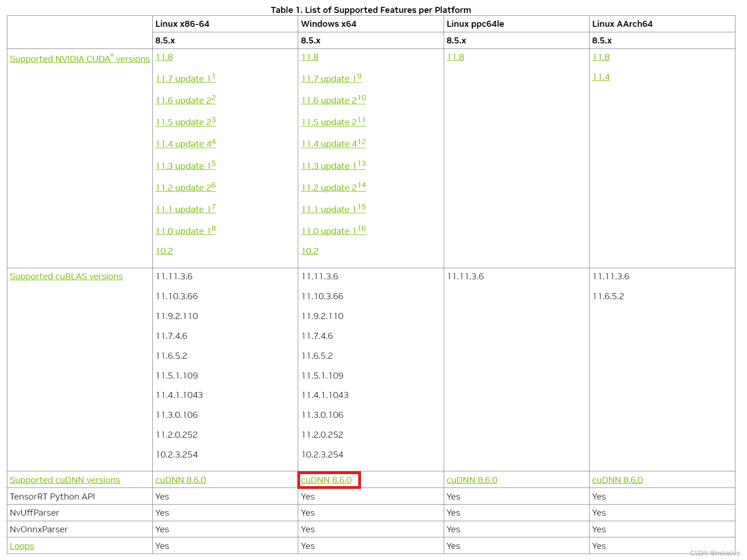Select cuBLAS 11.11.3.6 under Linux ppc64le

(x=465, y=276)
